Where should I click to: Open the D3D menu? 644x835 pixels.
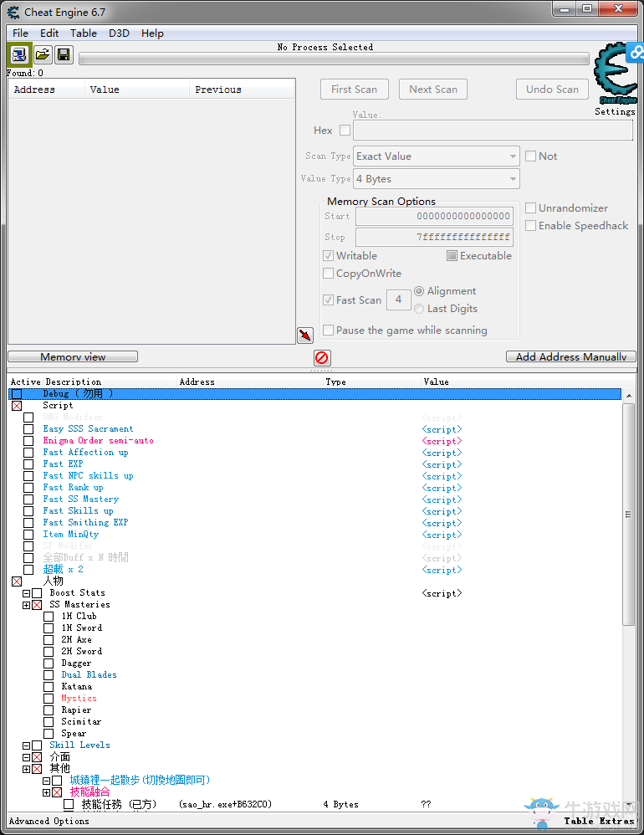(x=120, y=33)
